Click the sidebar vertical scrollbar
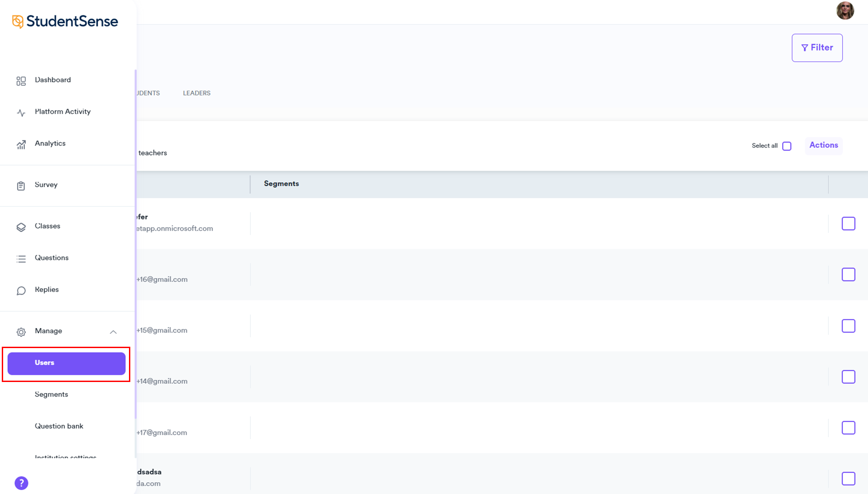 (x=135, y=244)
